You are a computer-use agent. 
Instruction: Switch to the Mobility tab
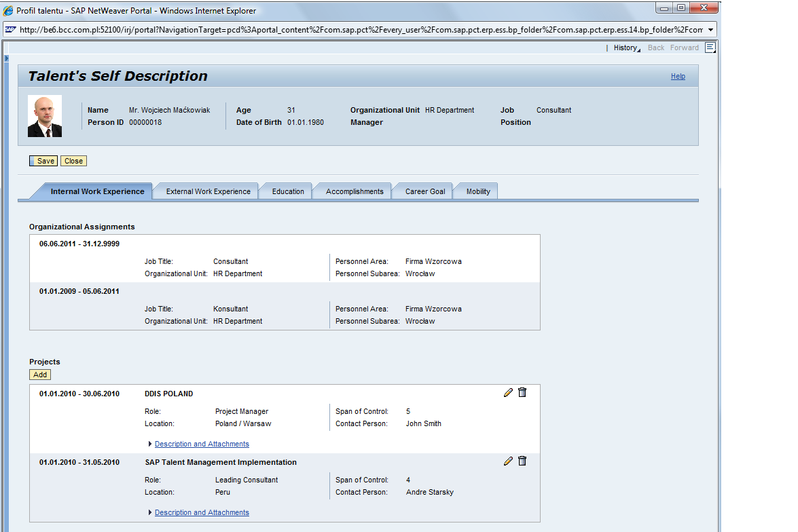click(477, 191)
